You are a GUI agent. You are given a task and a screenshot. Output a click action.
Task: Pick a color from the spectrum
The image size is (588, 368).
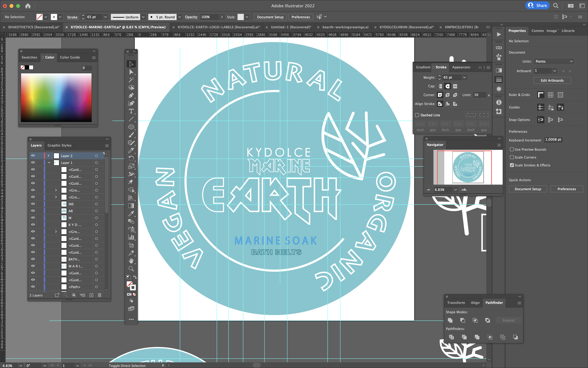click(56, 98)
